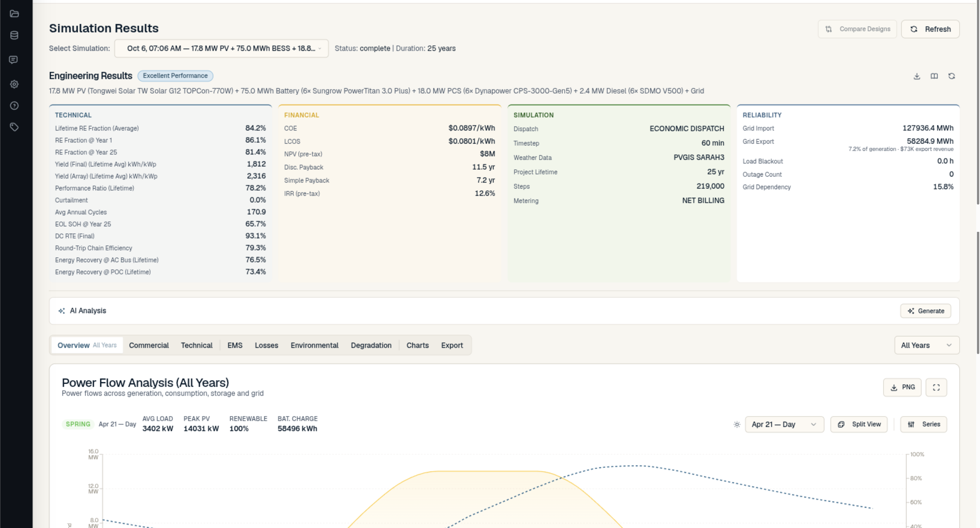The image size is (980, 528).
Task: Open the settings gear in sidebar
Action: pyautogui.click(x=14, y=84)
